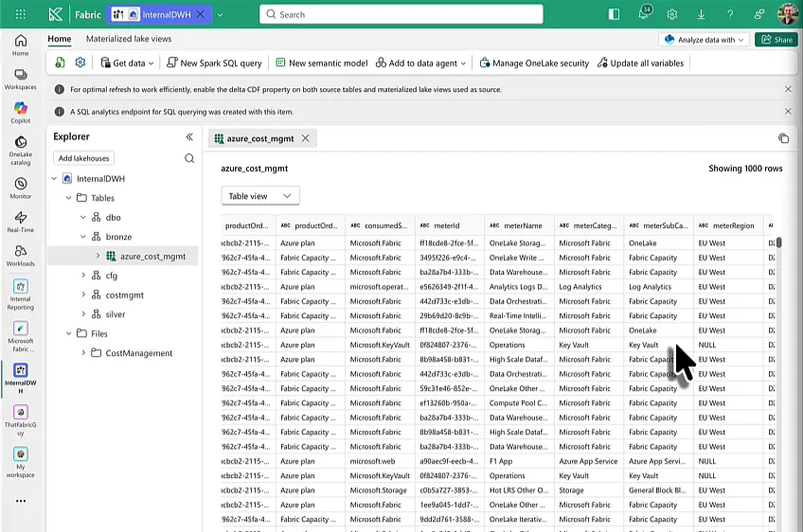Collapse the Explorer pane
The height and width of the screenshot is (532, 803).
click(x=189, y=136)
